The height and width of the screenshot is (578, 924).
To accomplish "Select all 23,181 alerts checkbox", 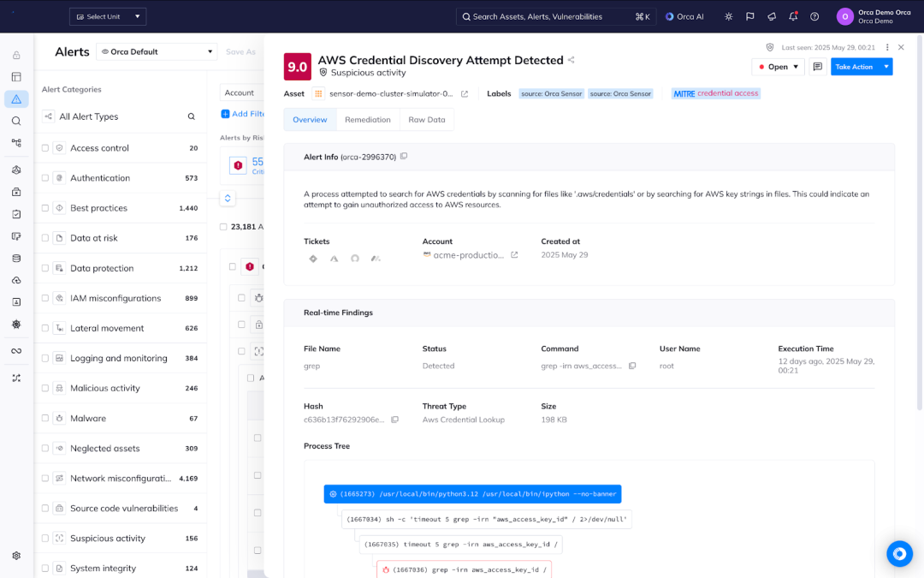I will pyautogui.click(x=223, y=226).
